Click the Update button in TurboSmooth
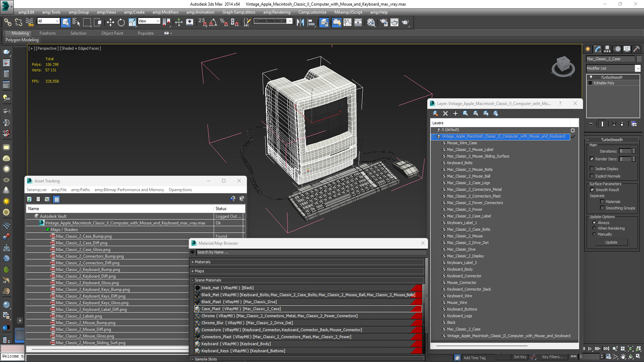This screenshot has width=644, height=362. pos(611,242)
